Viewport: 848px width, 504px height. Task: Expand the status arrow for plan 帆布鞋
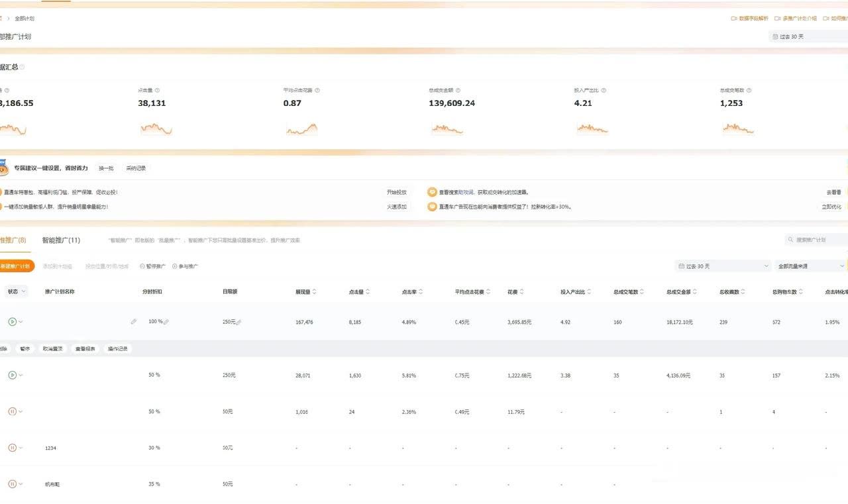21,484
